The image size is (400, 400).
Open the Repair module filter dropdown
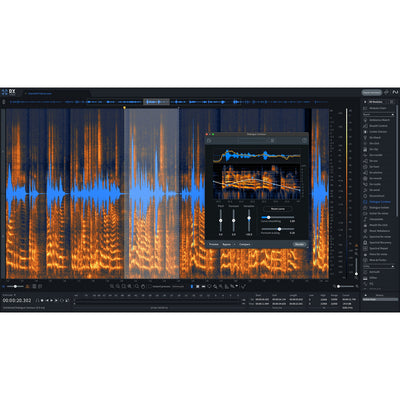point(379,114)
